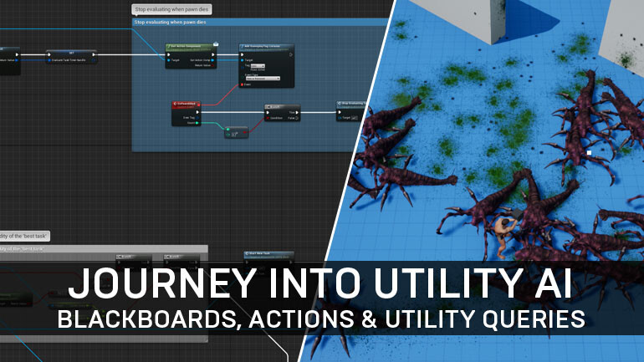The width and height of the screenshot is (644, 362).
Task: Click the gray 'best task' comment box header
Action: 100,248
